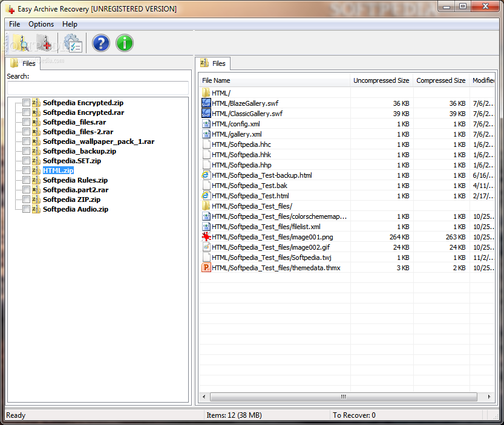Click the image001.png red splat icon
Viewport: 504px width, 425px height.
(x=206, y=237)
